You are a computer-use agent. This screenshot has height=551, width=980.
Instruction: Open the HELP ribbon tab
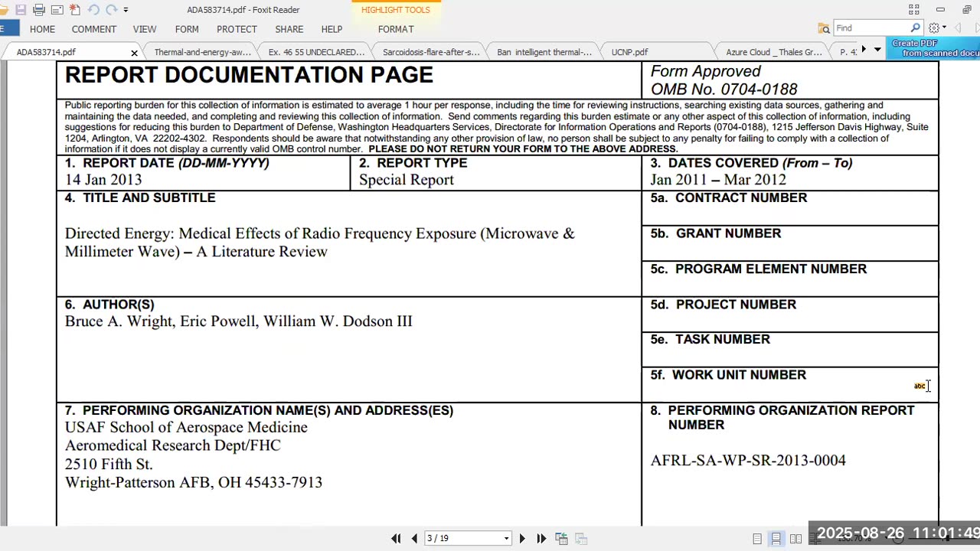click(332, 29)
